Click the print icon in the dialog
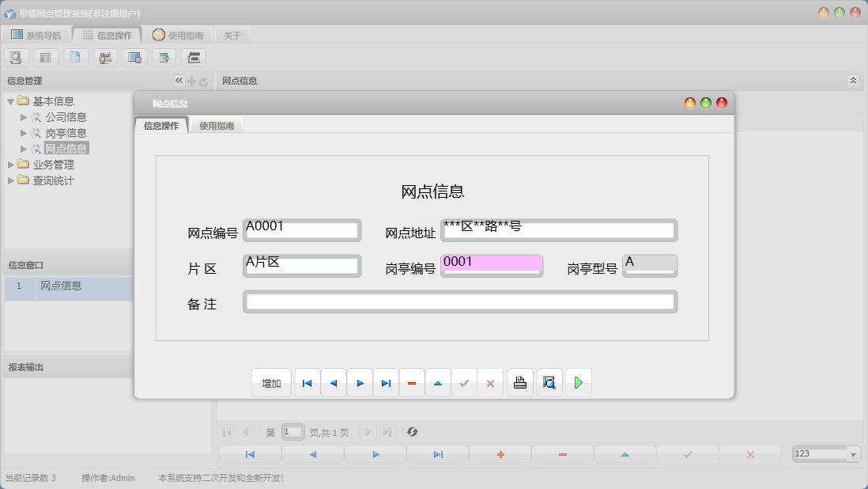Screen dimensions: 868x489 519,382
